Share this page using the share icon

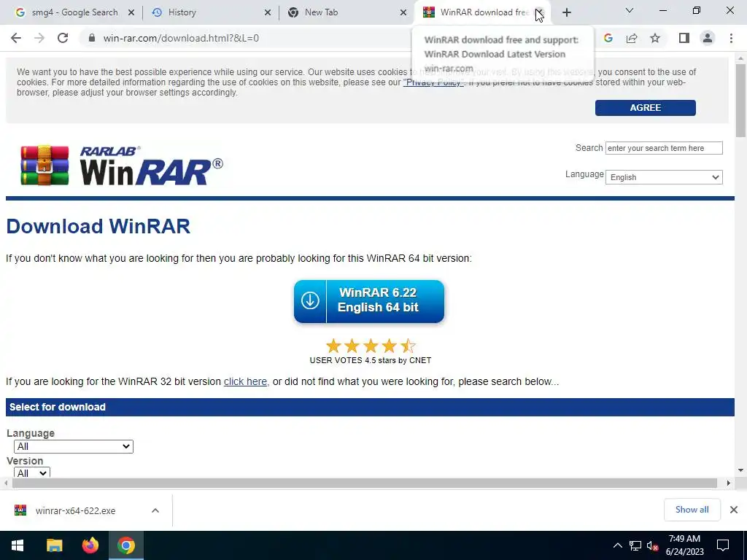pos(632,38)
